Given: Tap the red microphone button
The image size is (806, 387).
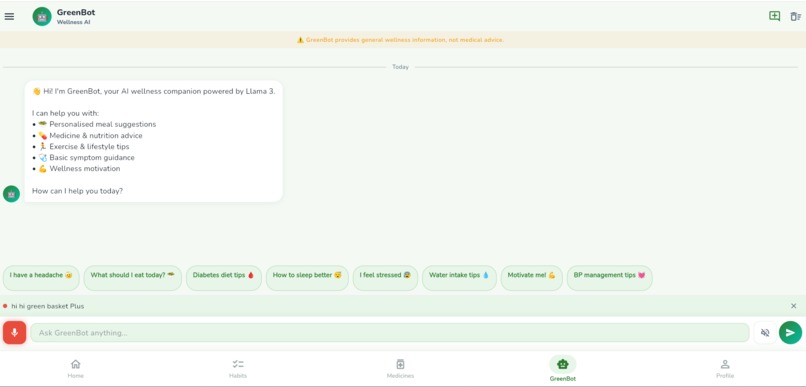Looking at the screenshot, I should click(14, 333).
